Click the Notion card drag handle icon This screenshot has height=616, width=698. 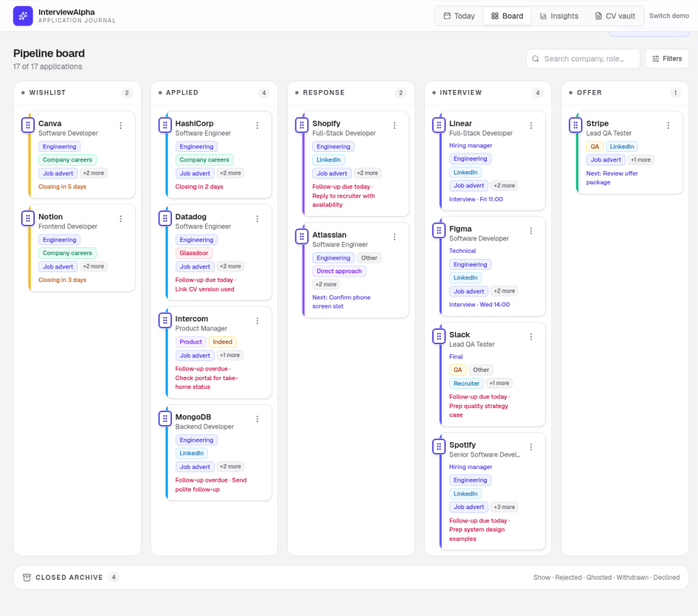28,219
